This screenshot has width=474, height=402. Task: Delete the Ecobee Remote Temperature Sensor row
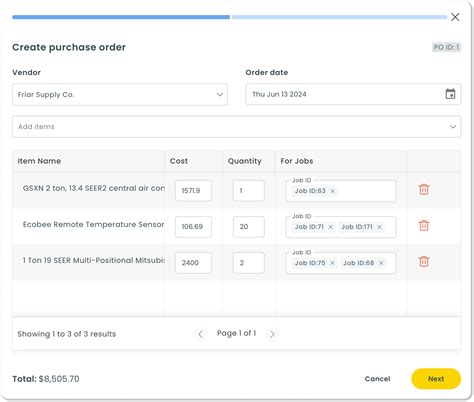[424, 226]
